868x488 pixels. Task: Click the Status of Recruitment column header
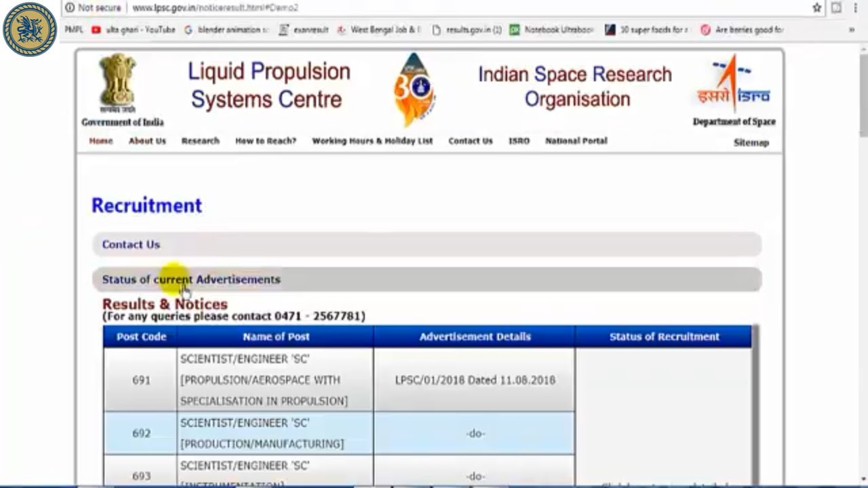pos(664,336)
